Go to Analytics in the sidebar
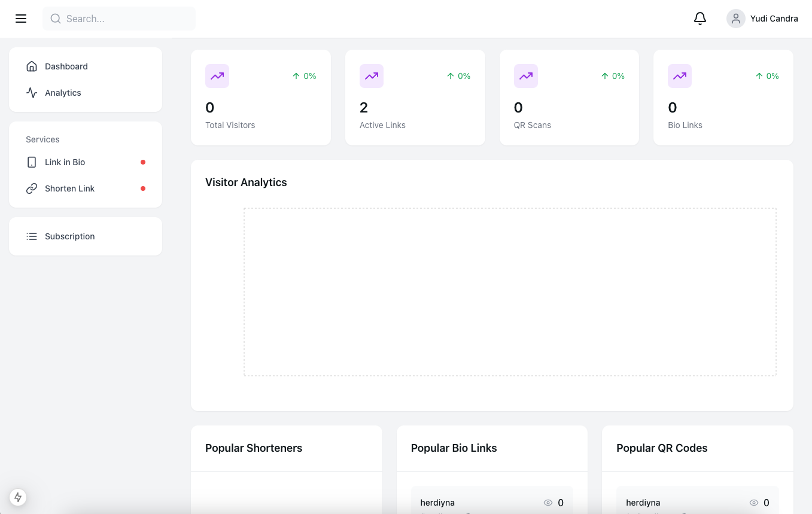The image size is (812, 514). click(63, 93)
